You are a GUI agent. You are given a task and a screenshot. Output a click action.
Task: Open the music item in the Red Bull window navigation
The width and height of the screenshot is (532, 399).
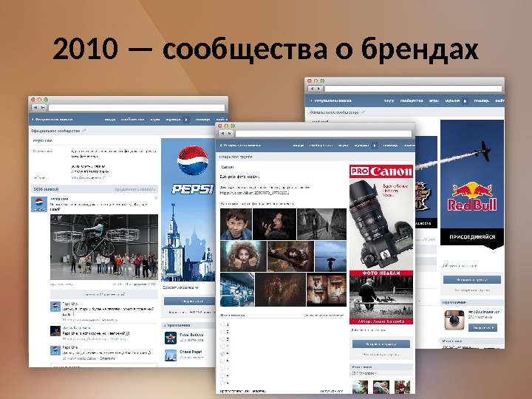pyautogui.click(x=452, y=100)
